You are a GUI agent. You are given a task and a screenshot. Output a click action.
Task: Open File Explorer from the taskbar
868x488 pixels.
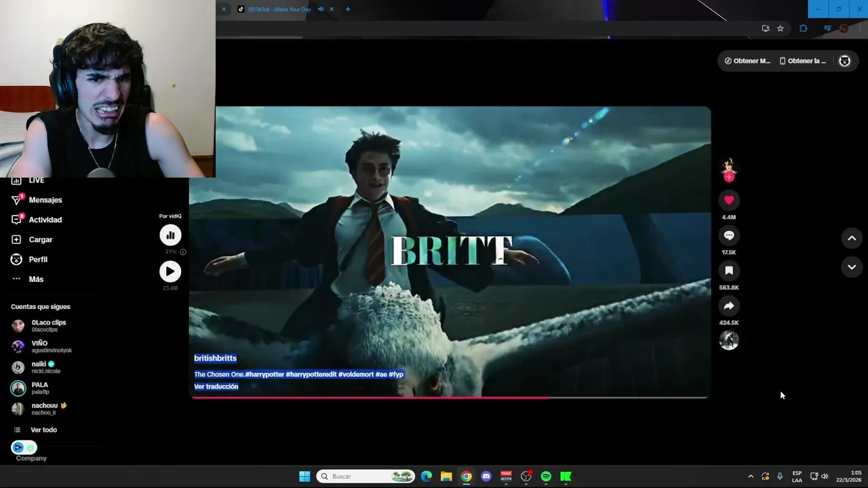[446, 476]
